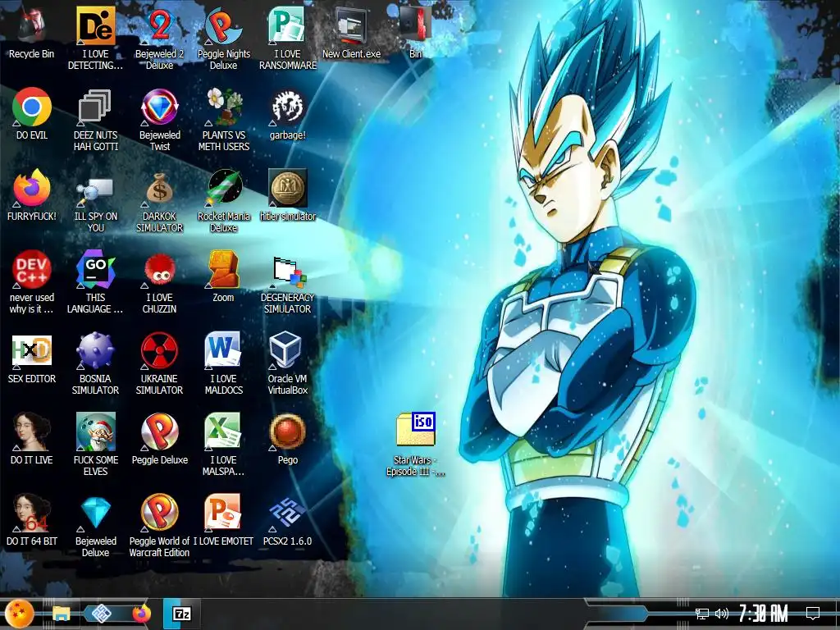Image resolution: width=840 pixels, height=630 pixels.
Task: Launch Peggle Nights Deluxe shortcut
Action: tap(223, 38)
